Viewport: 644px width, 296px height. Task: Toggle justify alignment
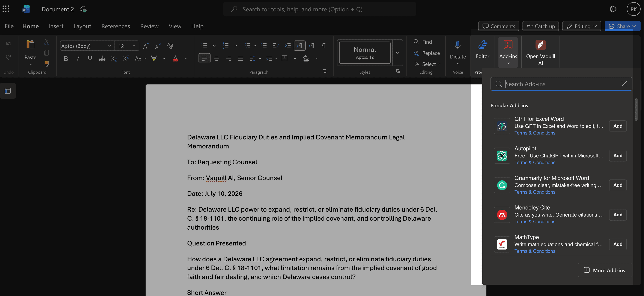(x=241, y=58)
